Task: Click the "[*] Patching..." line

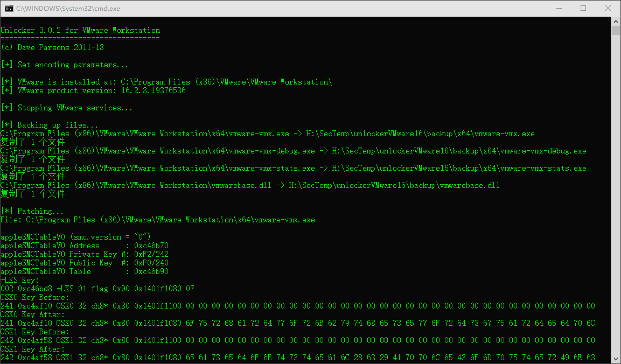Action: (x=32, y=211)
